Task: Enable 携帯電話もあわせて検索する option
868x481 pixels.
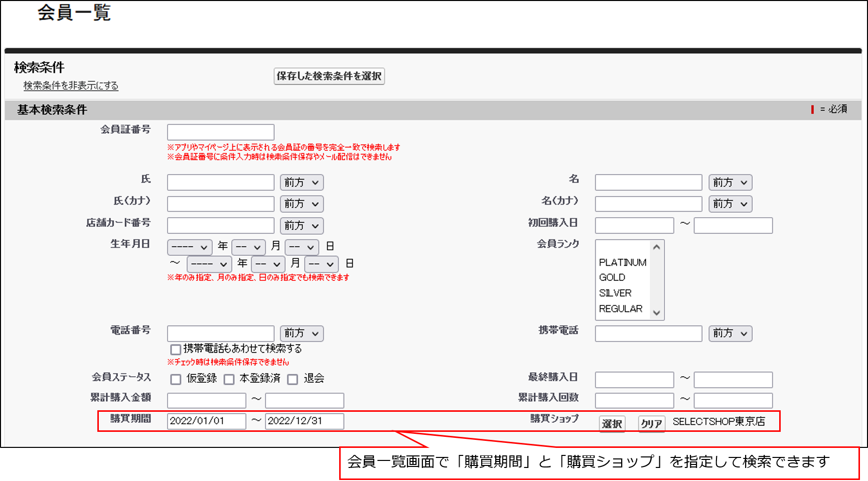Action: pyautogui.click(x=175, y=349)
